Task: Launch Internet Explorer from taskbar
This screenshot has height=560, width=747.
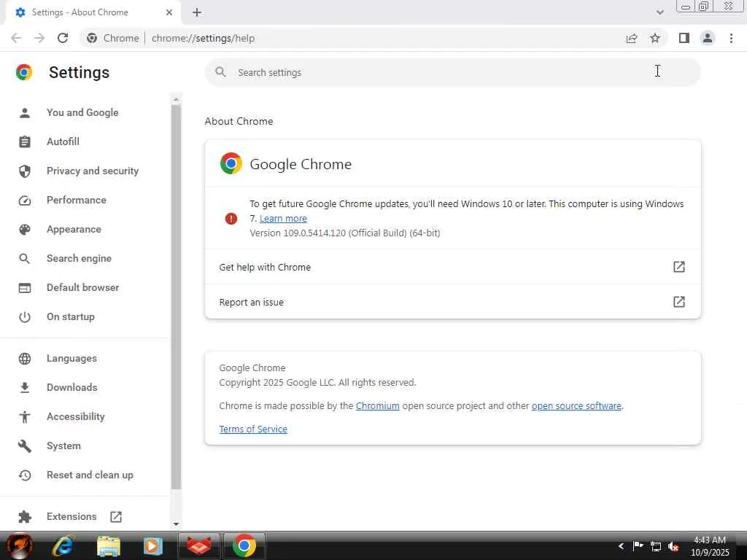Action: [x=63, y=545]
